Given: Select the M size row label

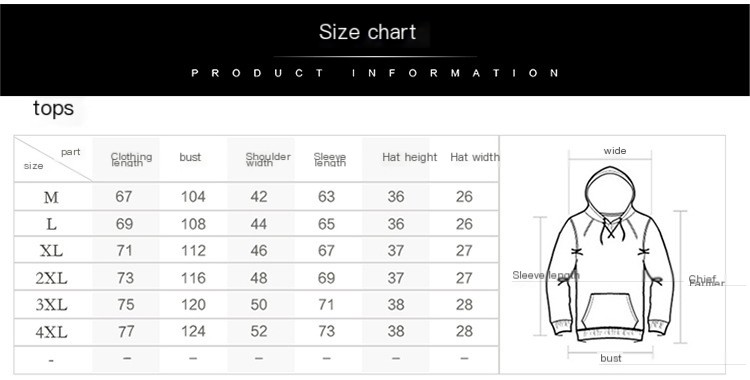Looking at the screenshot, I should coord(51,197).
